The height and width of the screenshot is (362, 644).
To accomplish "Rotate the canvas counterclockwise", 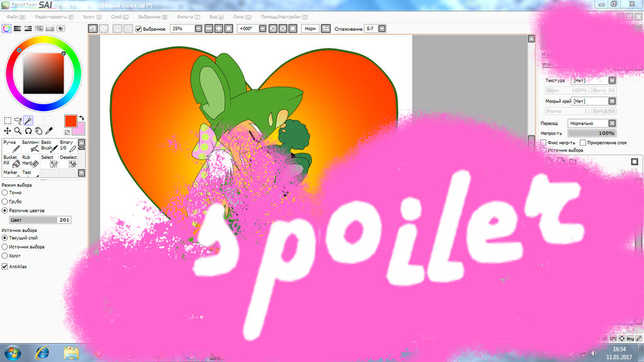I will pyautogui.click(x=273, y=28).
